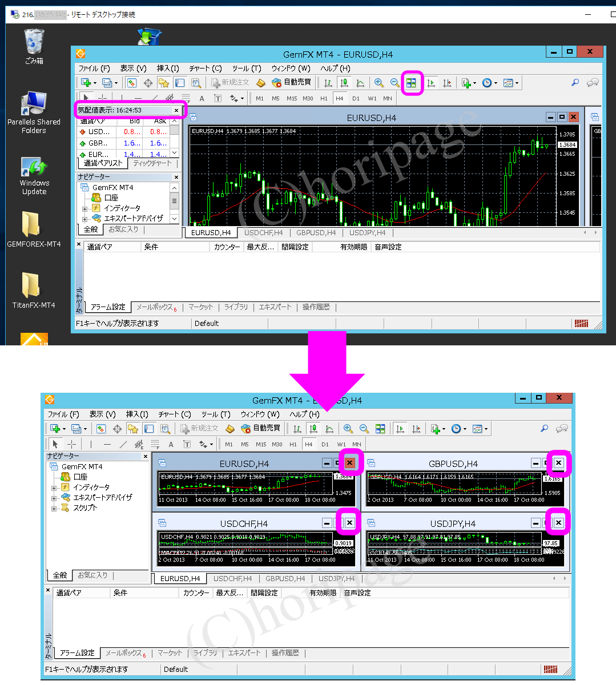Viewport: 616px width, 685px height.
Task: Click Data Window crosshair icon in upper toolbar
Action: tap(148, 83)
